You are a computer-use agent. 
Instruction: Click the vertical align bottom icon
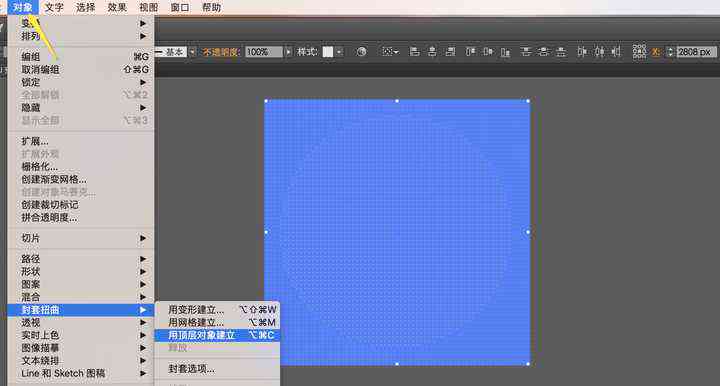[x=506, y=52]
